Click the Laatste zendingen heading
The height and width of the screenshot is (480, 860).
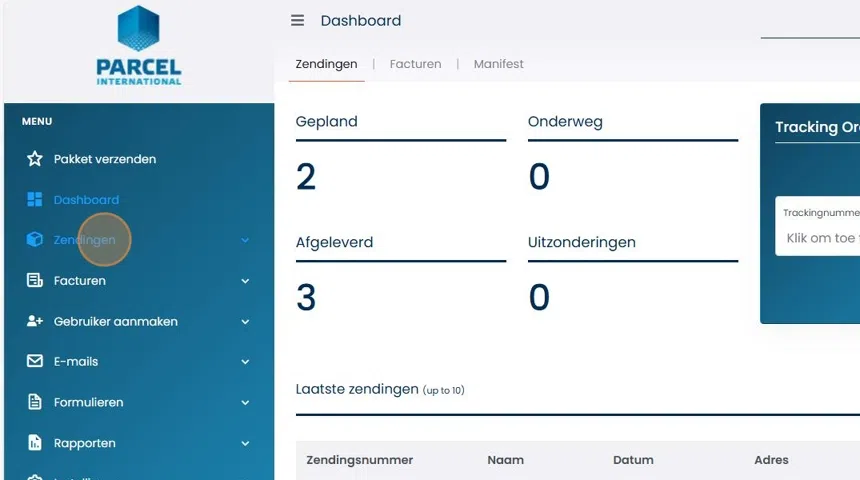pyautogui.click(x=380, y=389)
